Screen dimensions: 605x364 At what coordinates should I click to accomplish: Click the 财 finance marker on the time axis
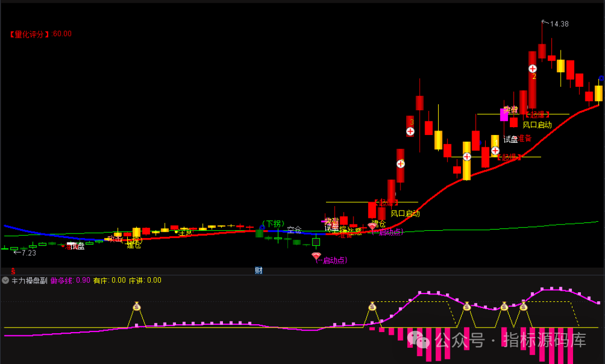click(259, 270)
